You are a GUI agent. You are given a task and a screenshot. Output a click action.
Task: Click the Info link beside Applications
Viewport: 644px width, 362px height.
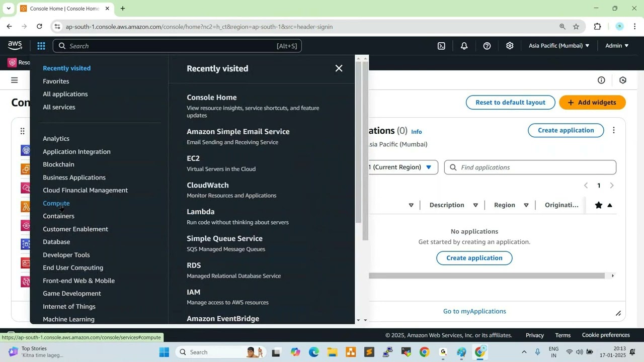pos(417,132)
